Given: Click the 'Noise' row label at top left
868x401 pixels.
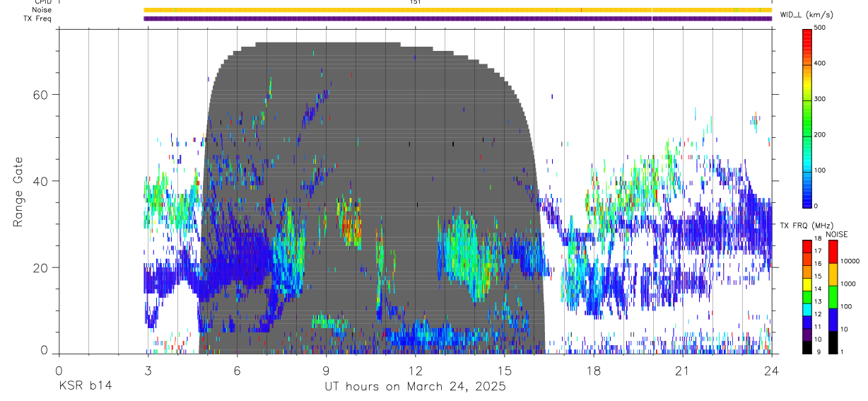Looking at the screenshot, I should point(43,10).
